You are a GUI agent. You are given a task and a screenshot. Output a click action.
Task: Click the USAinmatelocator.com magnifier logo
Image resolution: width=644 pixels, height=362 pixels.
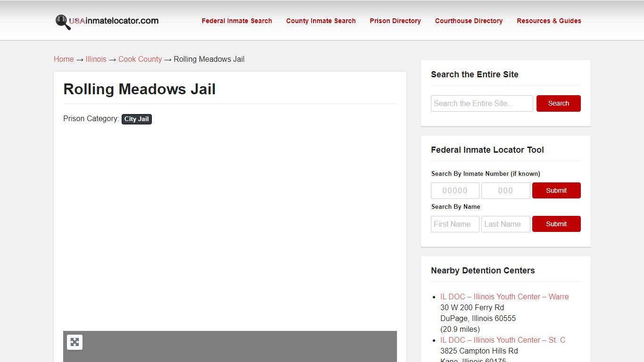coord(107,21)
